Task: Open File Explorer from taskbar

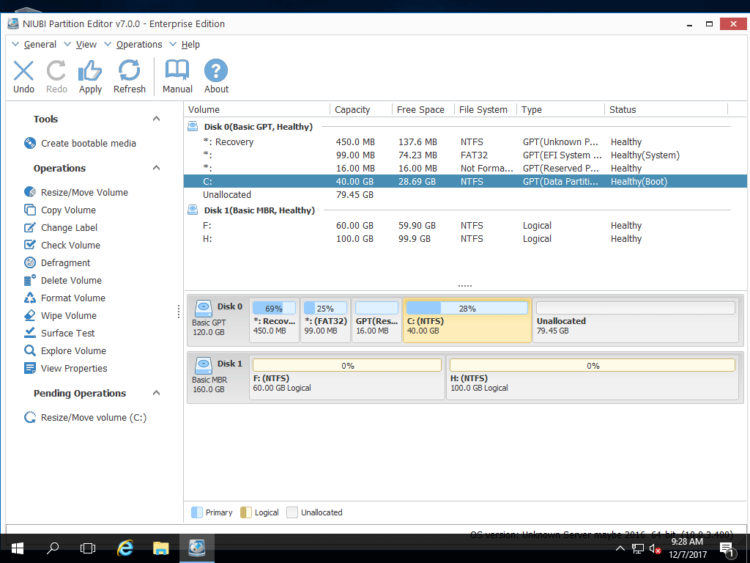Action: click(x=161, y=548)
